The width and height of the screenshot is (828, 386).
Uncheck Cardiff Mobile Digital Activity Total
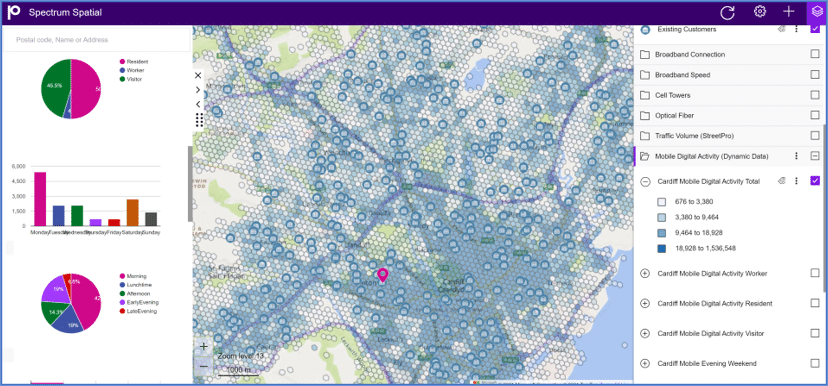[x=815, y=181]
